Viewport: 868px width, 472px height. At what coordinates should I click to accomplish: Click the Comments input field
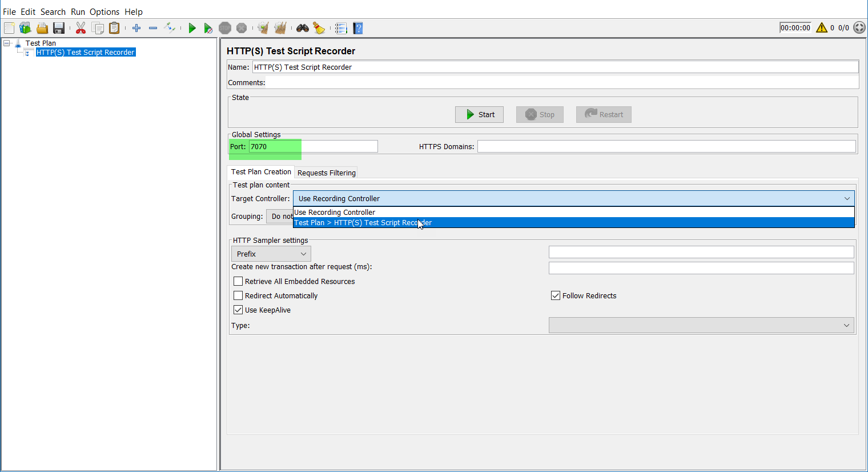(x=562, y=82)
